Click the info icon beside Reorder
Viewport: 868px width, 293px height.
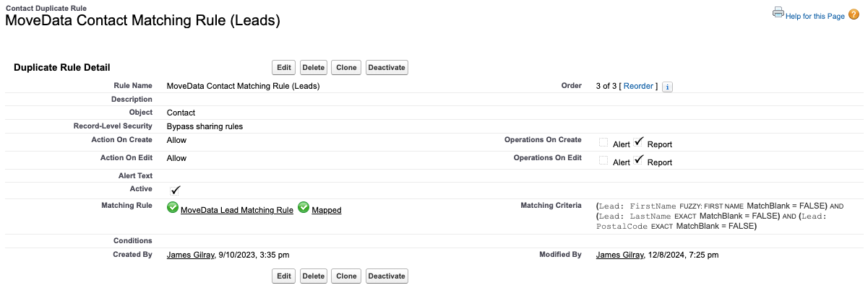(x=668, y=87)
